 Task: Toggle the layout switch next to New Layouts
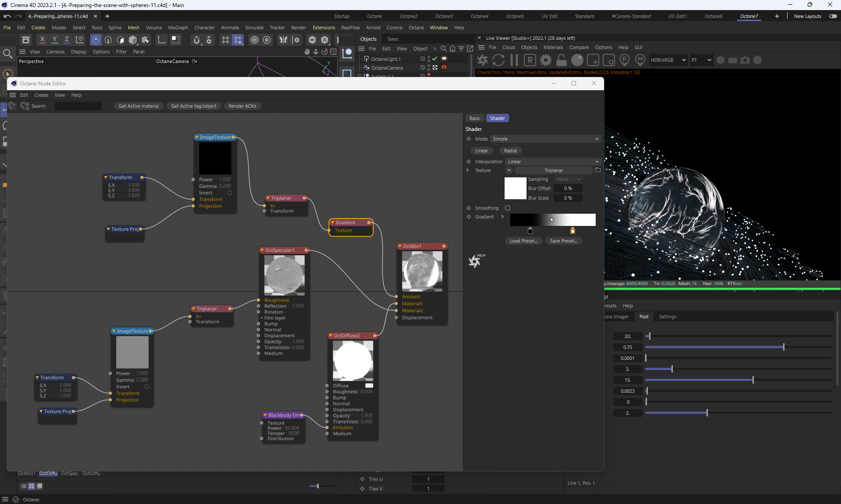pos(833,16)
